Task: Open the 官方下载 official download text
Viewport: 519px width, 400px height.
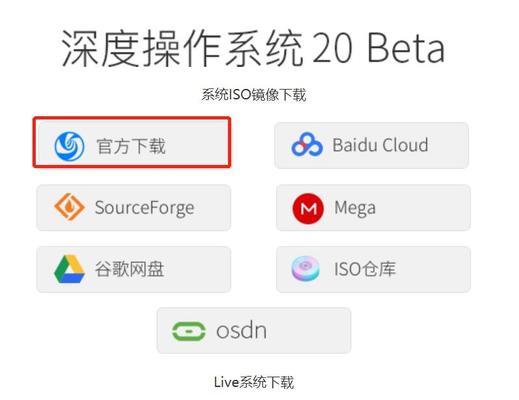Action: 131,146
